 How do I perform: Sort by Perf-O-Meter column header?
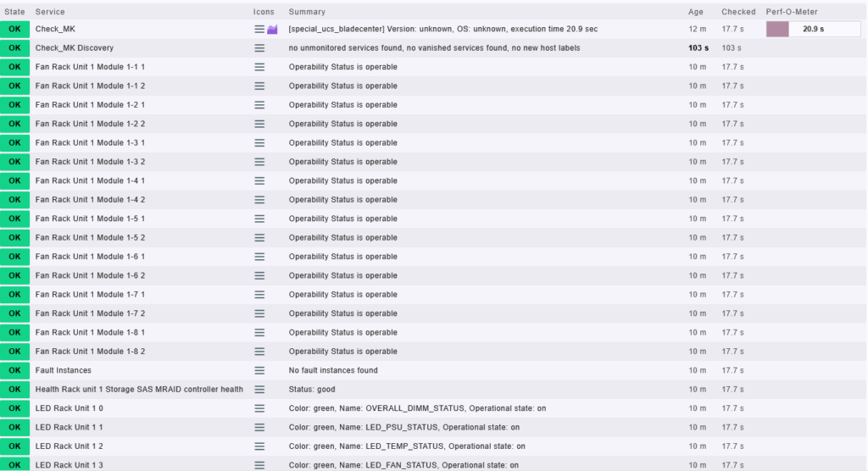[x=792, y=12]
